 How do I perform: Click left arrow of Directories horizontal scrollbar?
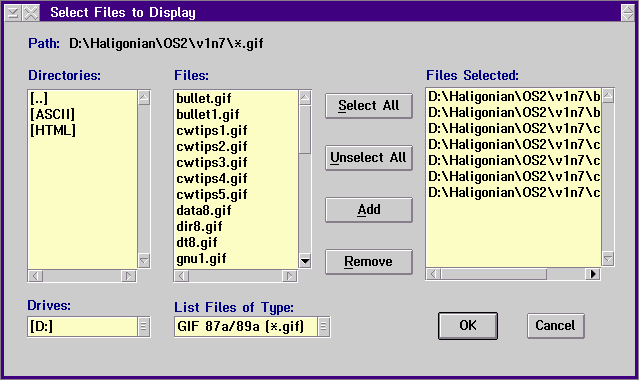(35, 276)
